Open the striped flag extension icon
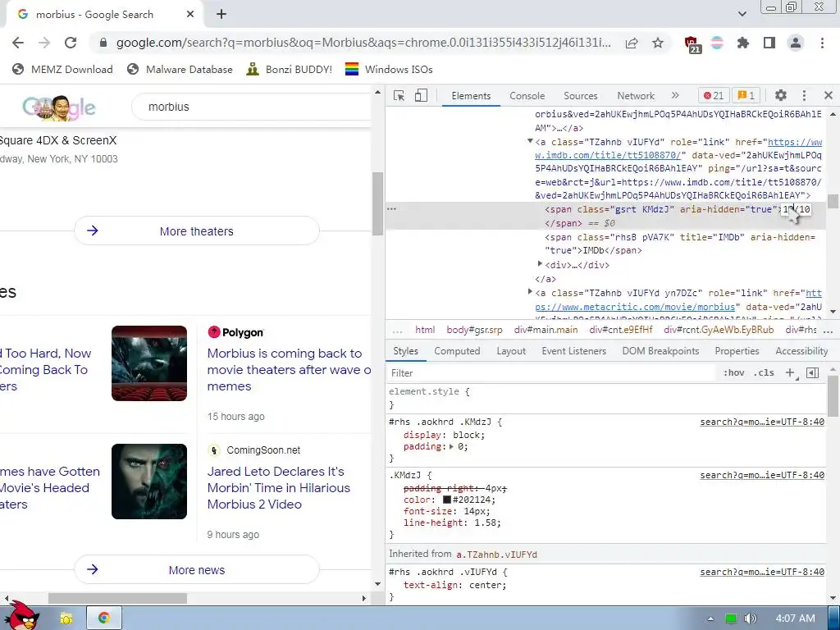 (x=717, y=43)
